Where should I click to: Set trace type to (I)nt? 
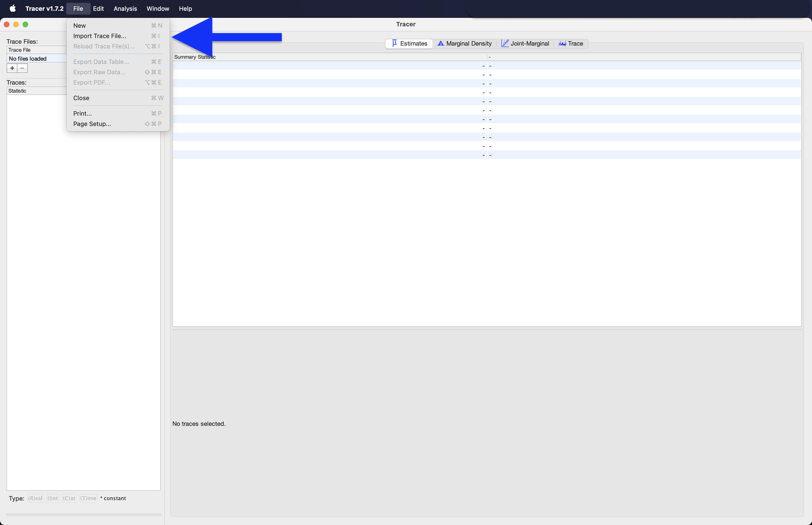52,498
